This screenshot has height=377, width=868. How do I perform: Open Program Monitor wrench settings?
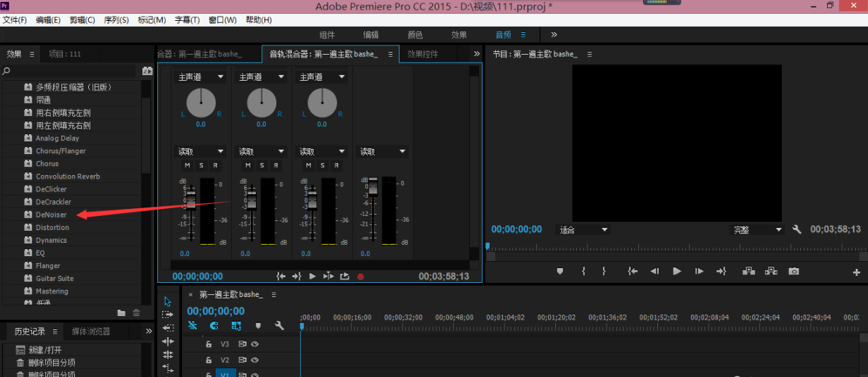[797, 229]
